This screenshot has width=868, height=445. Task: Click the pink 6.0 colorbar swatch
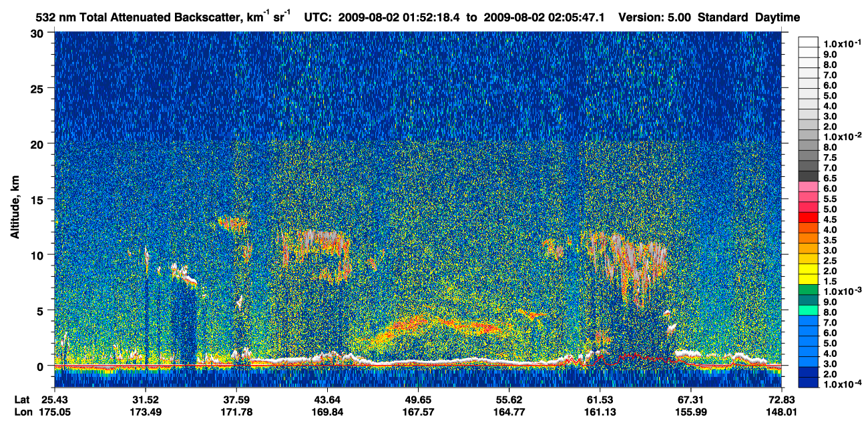click(x=808, y=188)
